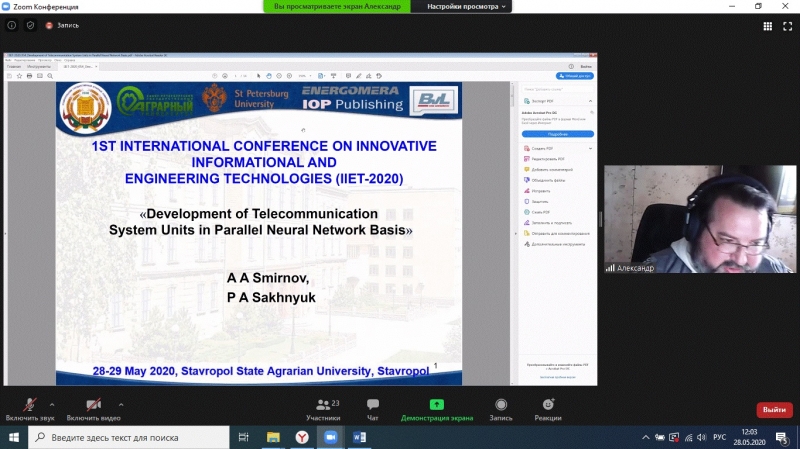Image resolution: width=800 pixels, height=449 pixels.
Task: Expand the Создать PDF section chevron
Action: 590,148
